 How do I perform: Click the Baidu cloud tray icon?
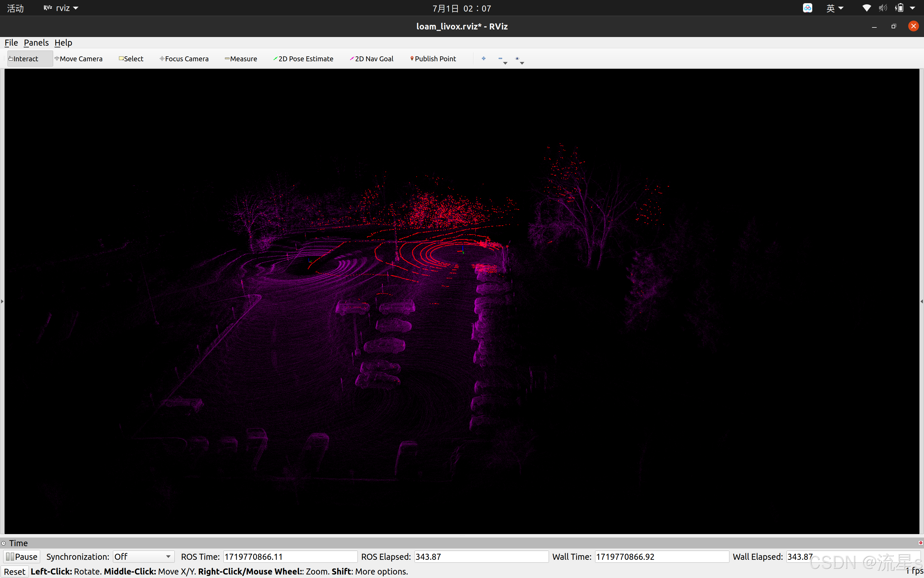coord(808,8)
